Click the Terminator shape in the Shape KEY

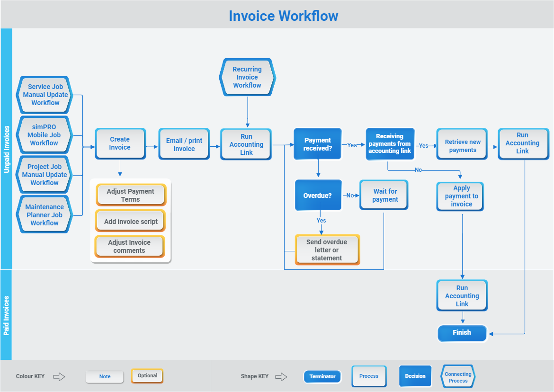point(322,376)
